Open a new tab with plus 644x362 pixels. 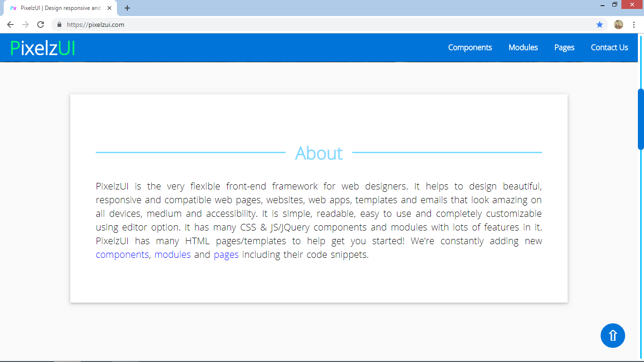coord(127,8)
